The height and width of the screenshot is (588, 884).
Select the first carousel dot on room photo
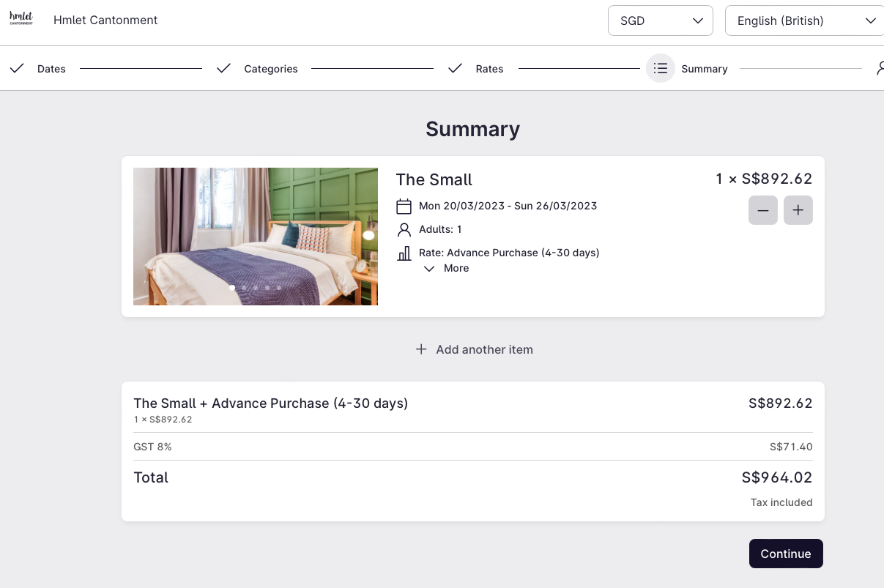tap(232, 288)
